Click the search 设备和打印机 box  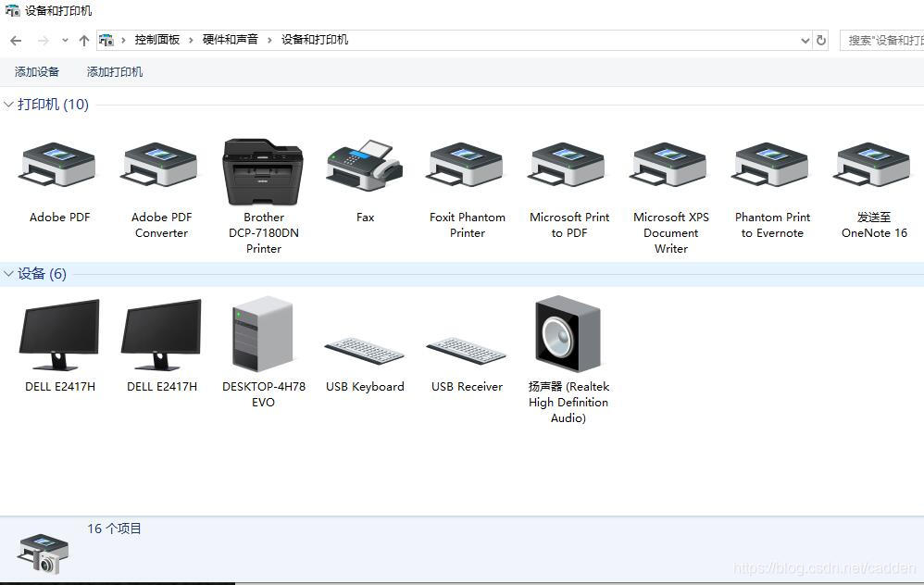[882, 40]
